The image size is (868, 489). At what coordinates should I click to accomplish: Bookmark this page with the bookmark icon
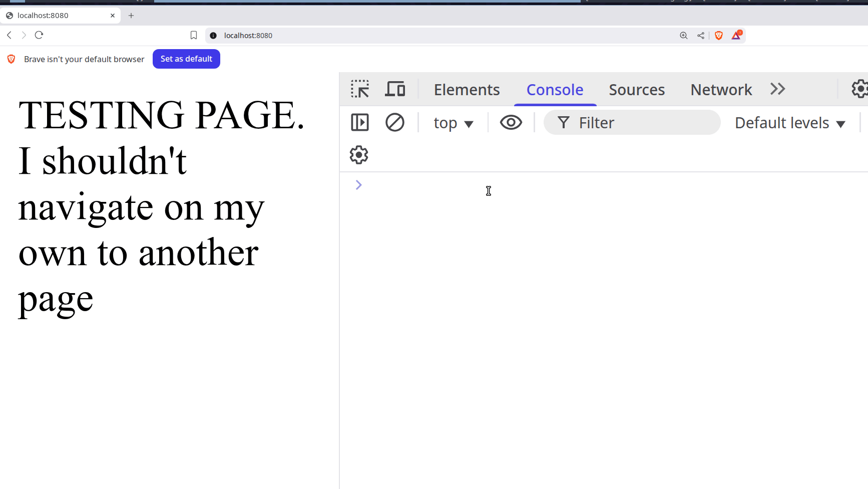(194, 36)
